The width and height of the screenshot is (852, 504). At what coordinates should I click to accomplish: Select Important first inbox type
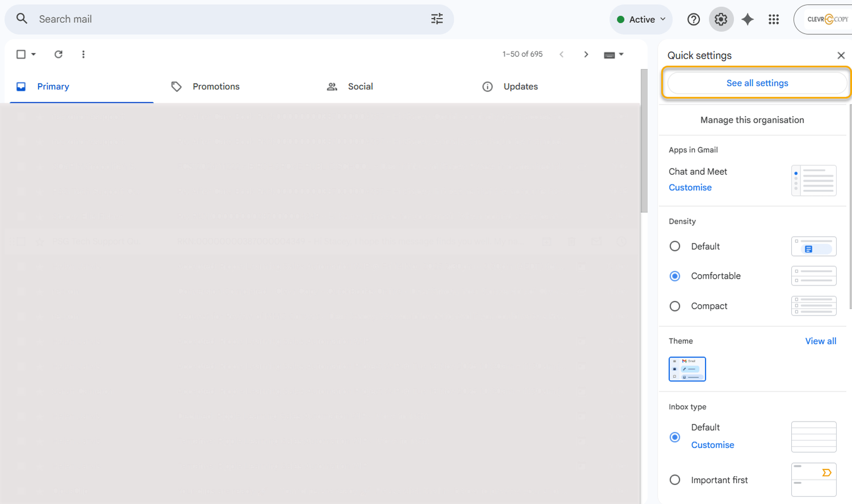click(675, 480)
